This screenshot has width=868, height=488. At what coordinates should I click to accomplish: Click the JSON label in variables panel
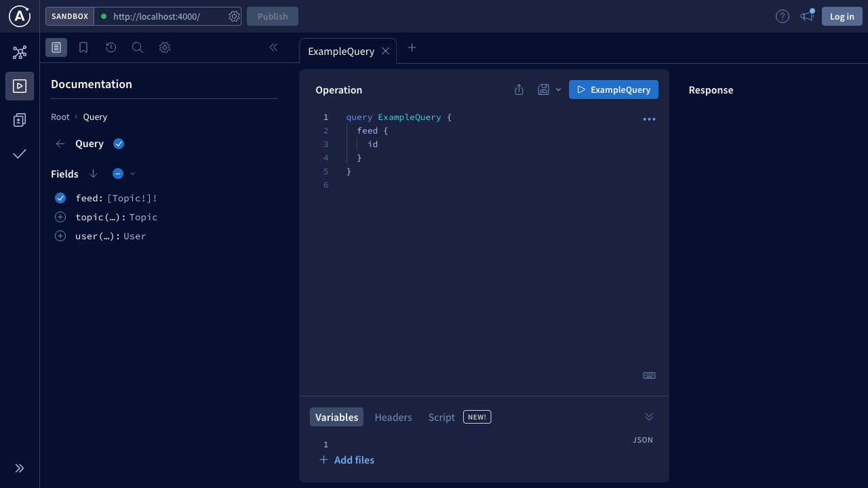click(x=643, y=440)
